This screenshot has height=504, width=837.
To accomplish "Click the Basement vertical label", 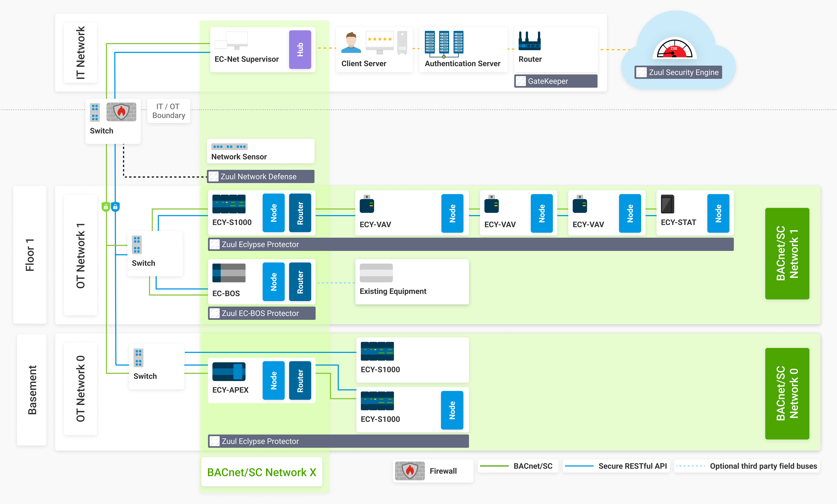I will 32,390.
